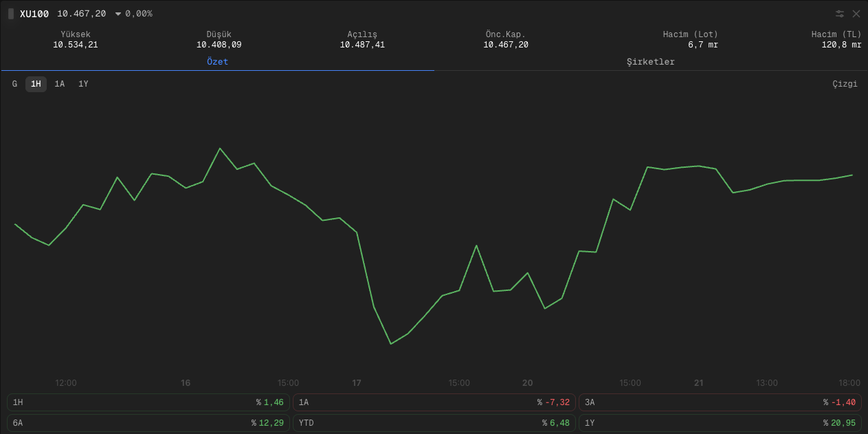
Task: Close the XU100 chart widget
Action: (x=856, y=13)
